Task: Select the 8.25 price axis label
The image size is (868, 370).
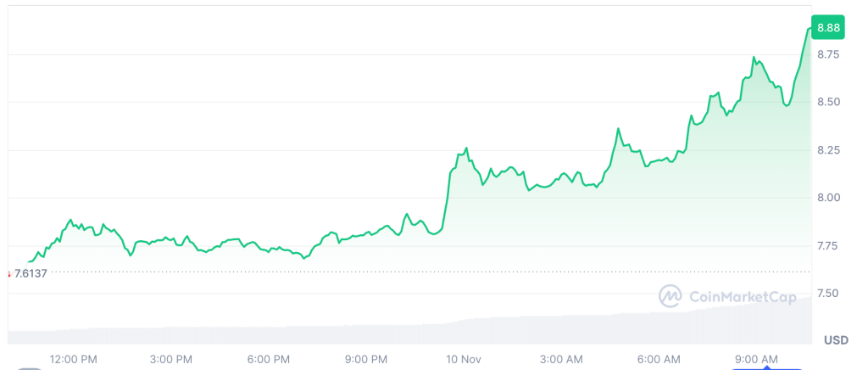Action: click(x=828, y=150)
